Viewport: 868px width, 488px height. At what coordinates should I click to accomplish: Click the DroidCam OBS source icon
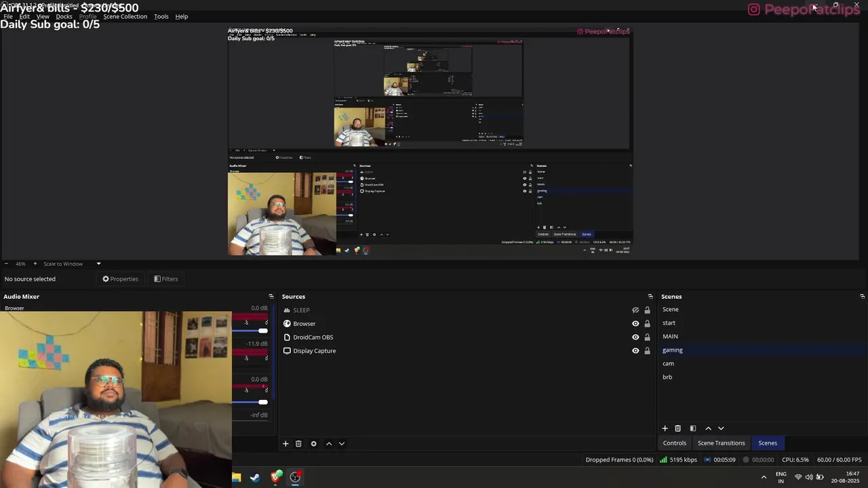click(x=287, y=338)
